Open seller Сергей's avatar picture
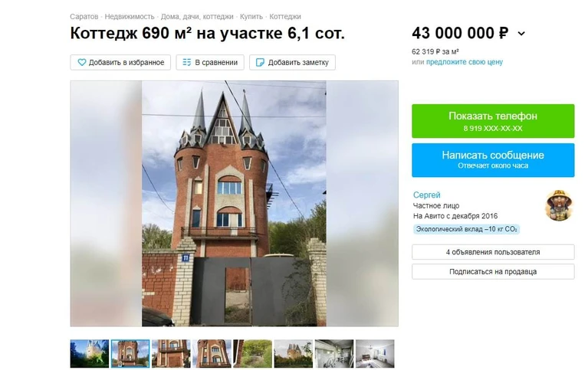 (559, 205)
